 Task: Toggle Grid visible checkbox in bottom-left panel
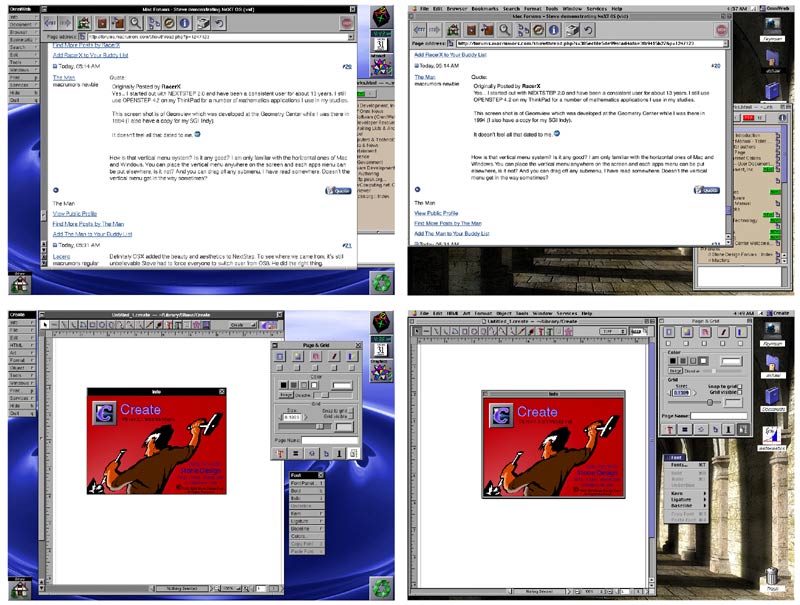pos(351,416)
